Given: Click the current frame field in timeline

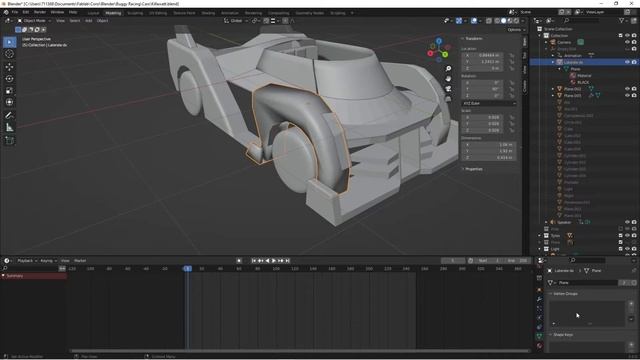Looking at the screenshot, I should [x=453, y=260].
